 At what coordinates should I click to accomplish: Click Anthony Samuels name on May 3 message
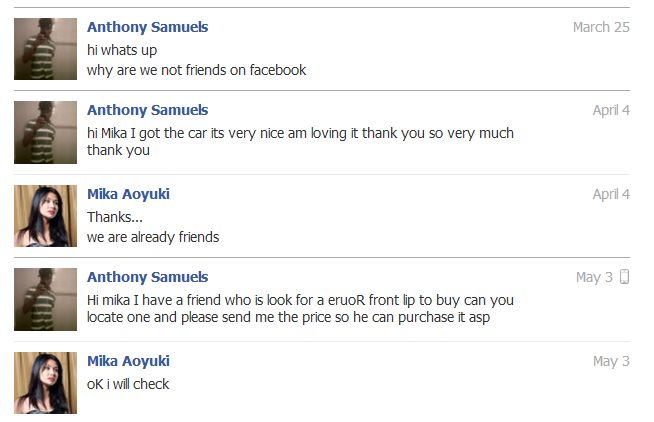[x=147, y=277]
